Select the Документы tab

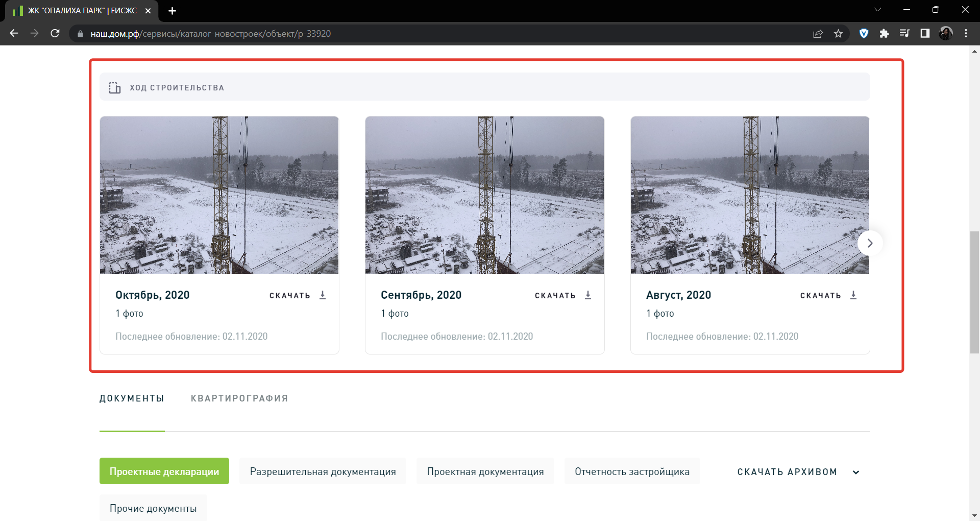132,398
